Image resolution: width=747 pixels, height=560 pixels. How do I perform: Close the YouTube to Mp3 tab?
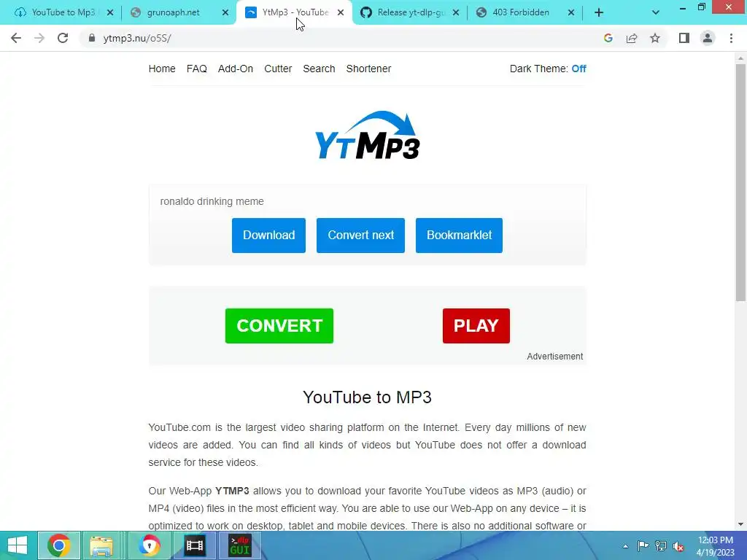110,13
